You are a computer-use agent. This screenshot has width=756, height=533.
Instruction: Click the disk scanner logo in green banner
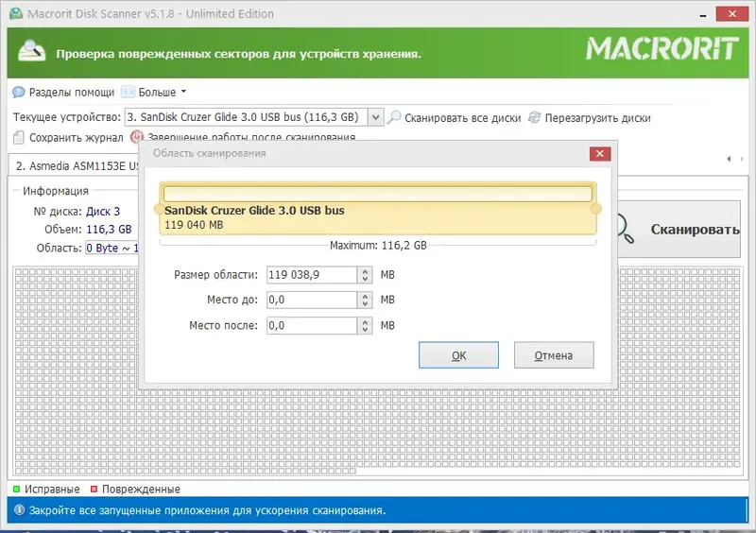(31, 51)
